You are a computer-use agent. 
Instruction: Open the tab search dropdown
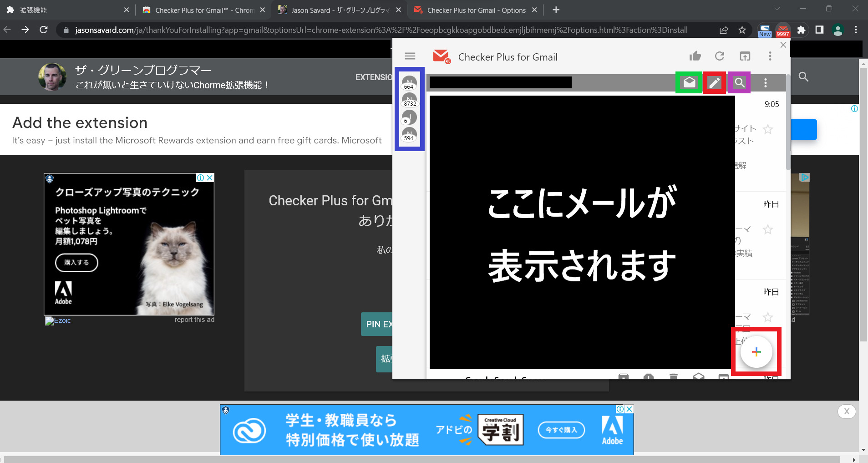click(777, 9)
